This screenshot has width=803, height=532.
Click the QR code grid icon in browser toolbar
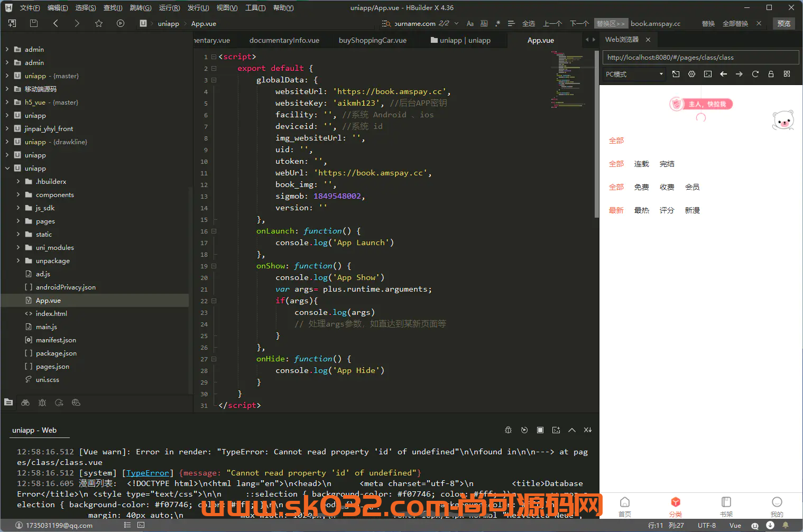click(787, 74)
